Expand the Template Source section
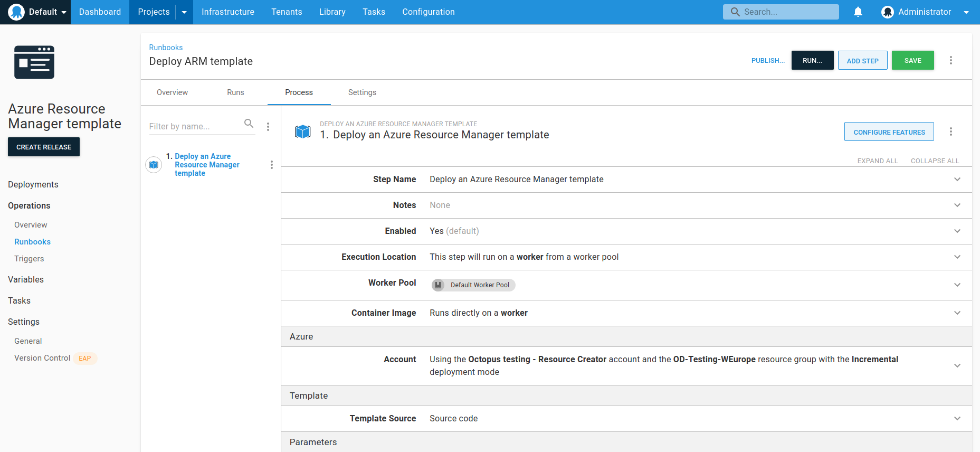Viewport: 980px width, 452px height. tap(626, 419)
